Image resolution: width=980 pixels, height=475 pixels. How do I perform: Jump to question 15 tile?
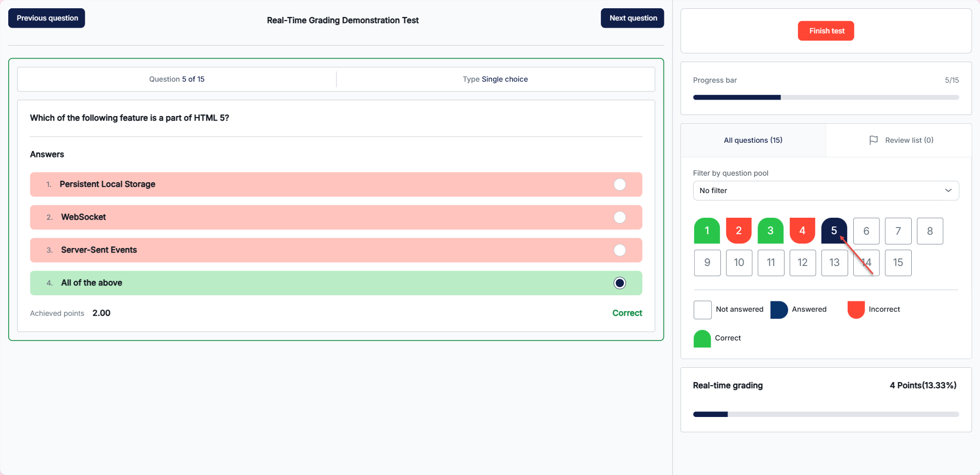point(898,262)
